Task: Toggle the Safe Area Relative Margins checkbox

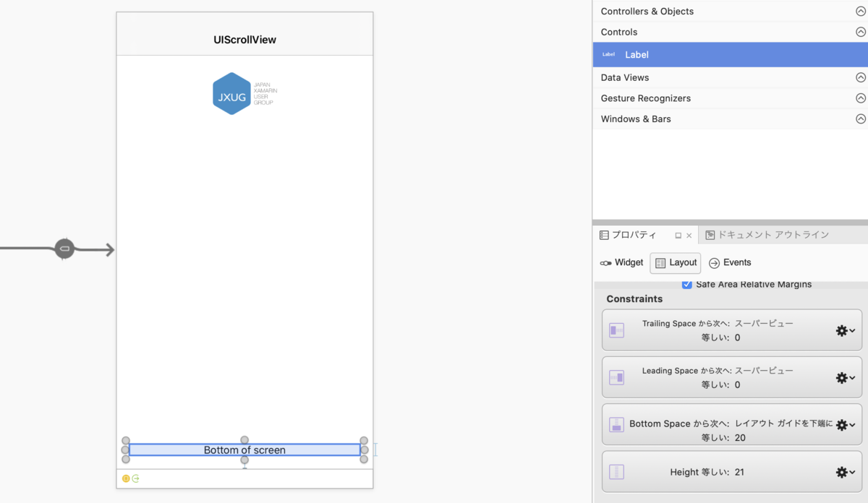Action: coord(687,285)
